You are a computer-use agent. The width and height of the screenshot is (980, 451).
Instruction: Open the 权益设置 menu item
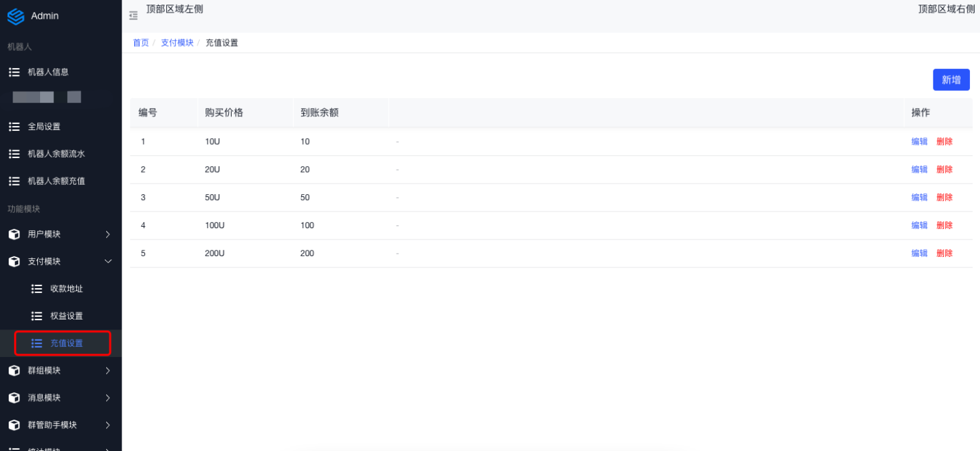[x=66, y=316]
